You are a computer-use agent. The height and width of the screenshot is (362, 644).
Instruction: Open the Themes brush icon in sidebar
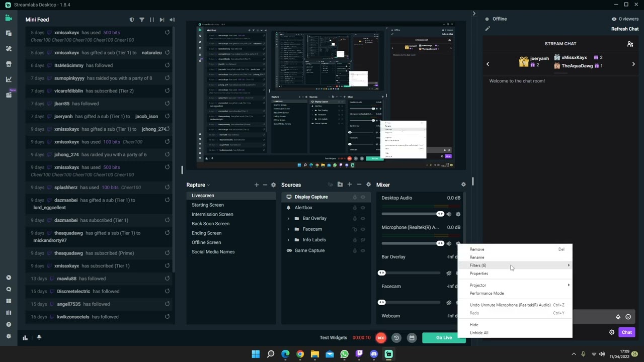[9, 49]
